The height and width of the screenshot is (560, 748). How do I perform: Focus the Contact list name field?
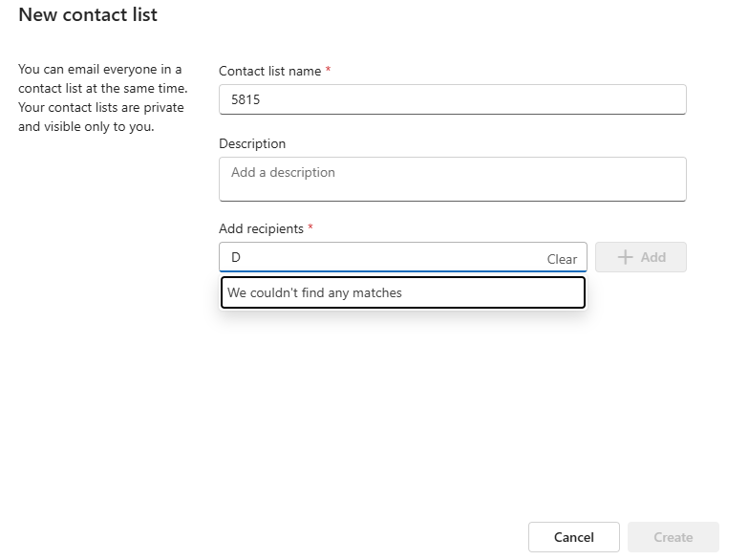[452, 99]
